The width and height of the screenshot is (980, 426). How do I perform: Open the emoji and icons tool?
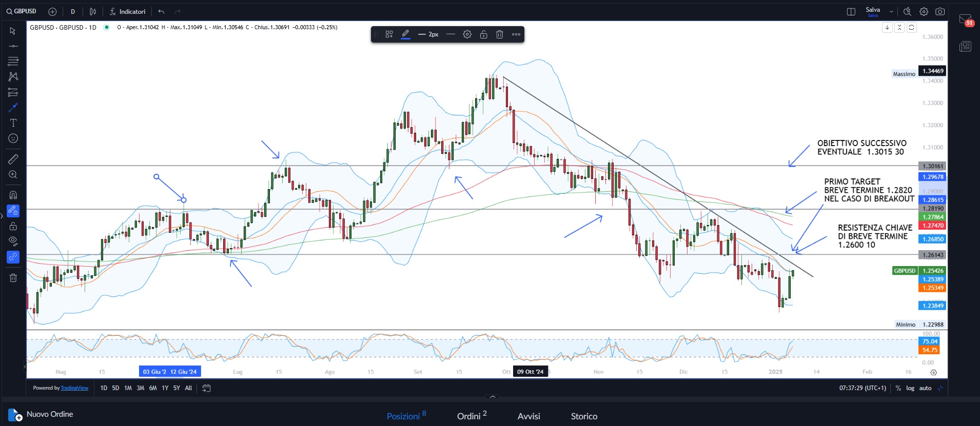coord(13,138)
